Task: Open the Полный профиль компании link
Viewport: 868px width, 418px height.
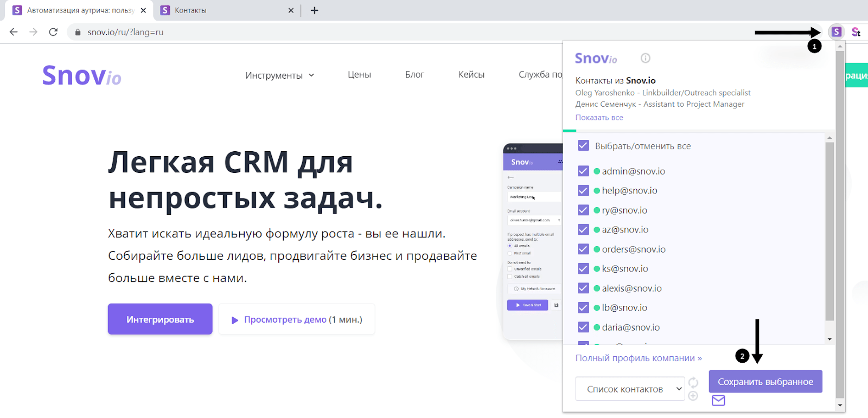Action: [638, 358]
